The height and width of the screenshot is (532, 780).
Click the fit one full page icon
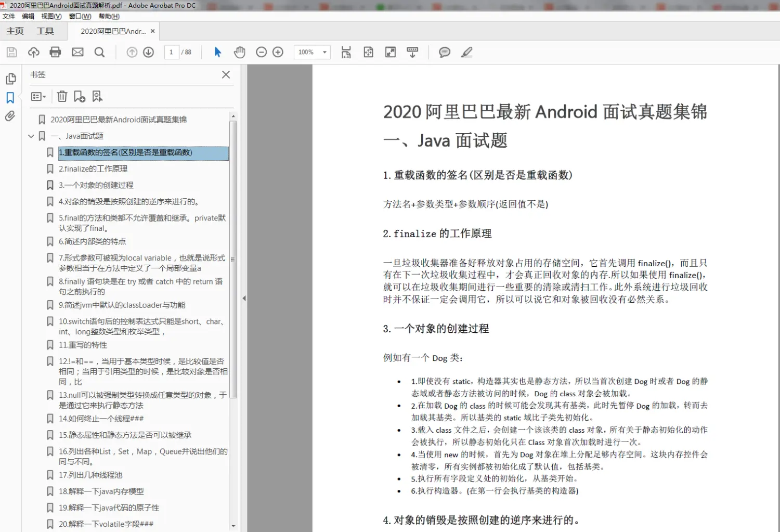[368, 52]
